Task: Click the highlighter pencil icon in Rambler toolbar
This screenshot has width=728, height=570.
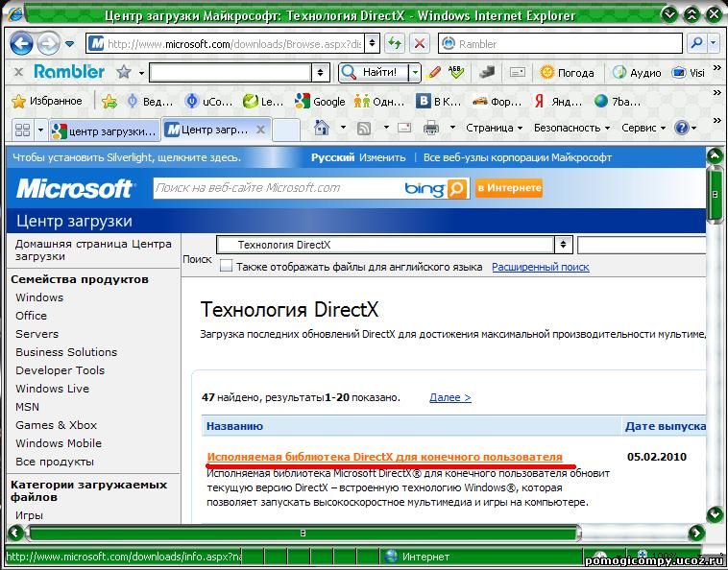Action: [x=434, y=72]
